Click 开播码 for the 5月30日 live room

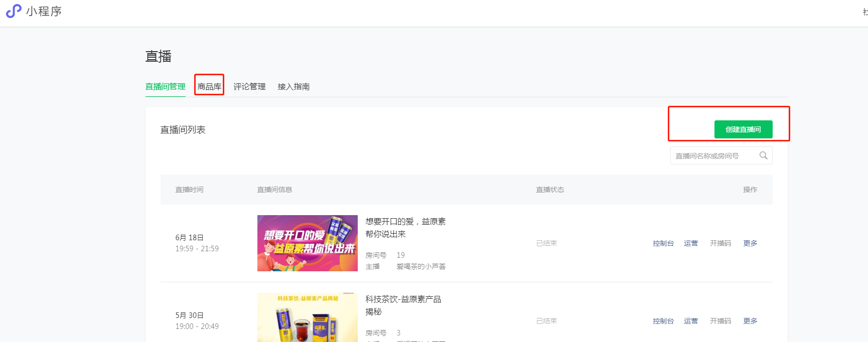pos(720,321)
